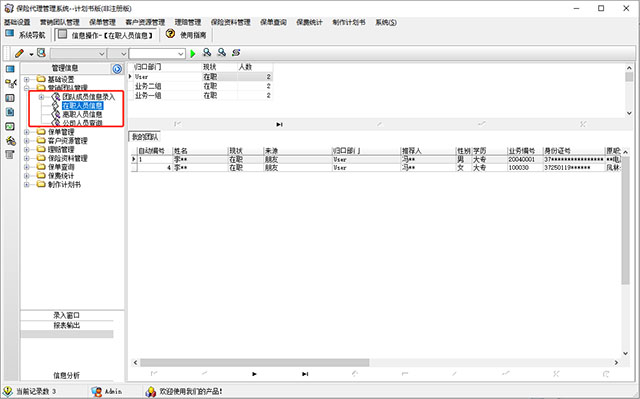Select 离职人员信息 in the tree
Screen dimensions: 640x399
click(x=82, y=114)
